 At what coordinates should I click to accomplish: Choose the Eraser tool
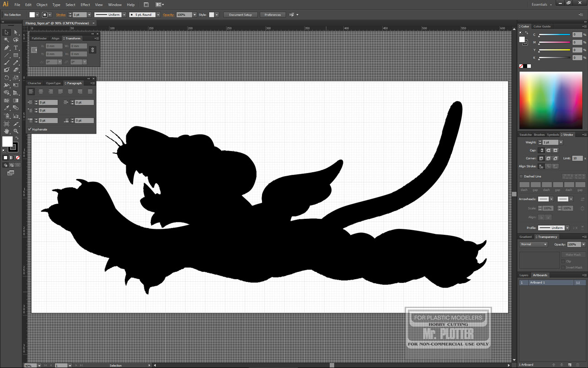(x=16, y=70)
